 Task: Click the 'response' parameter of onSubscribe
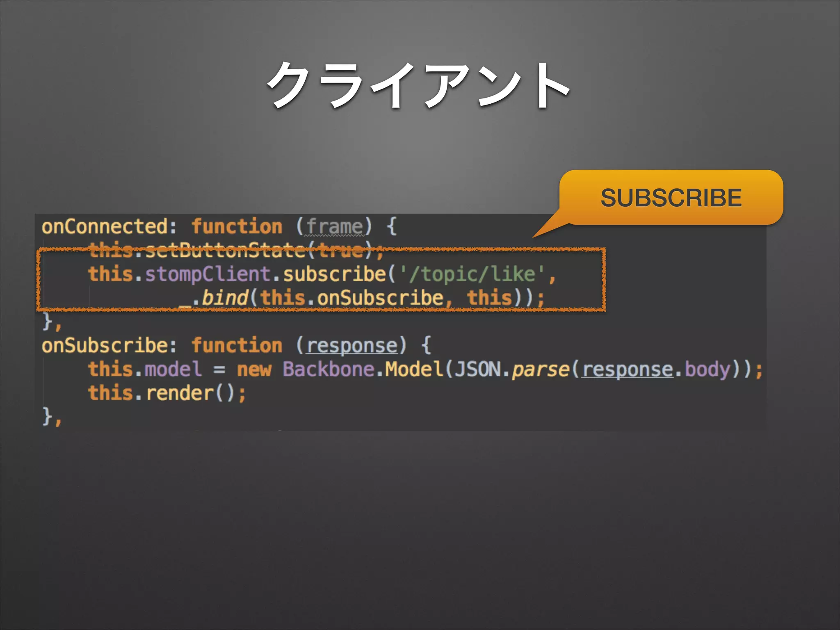(x=352, y=346)
